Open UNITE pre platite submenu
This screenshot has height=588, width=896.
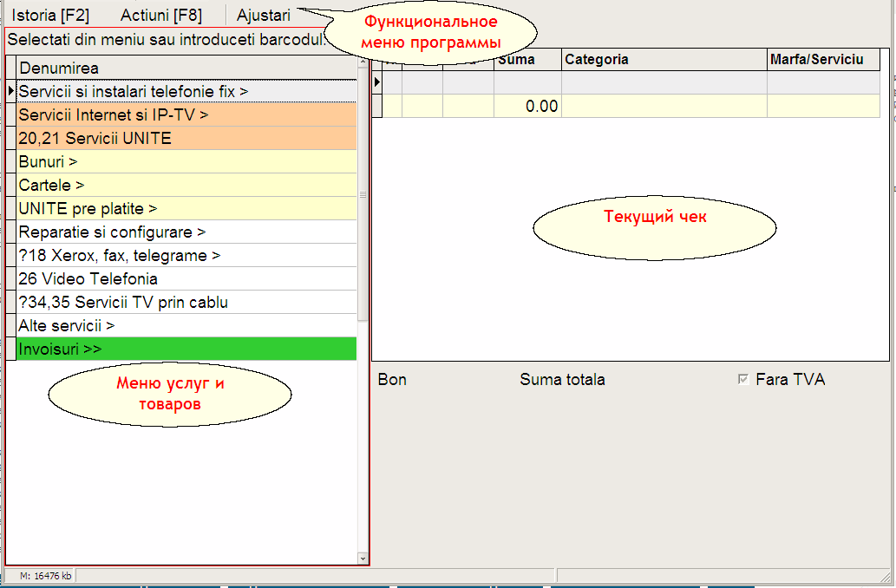click(186, 208)
